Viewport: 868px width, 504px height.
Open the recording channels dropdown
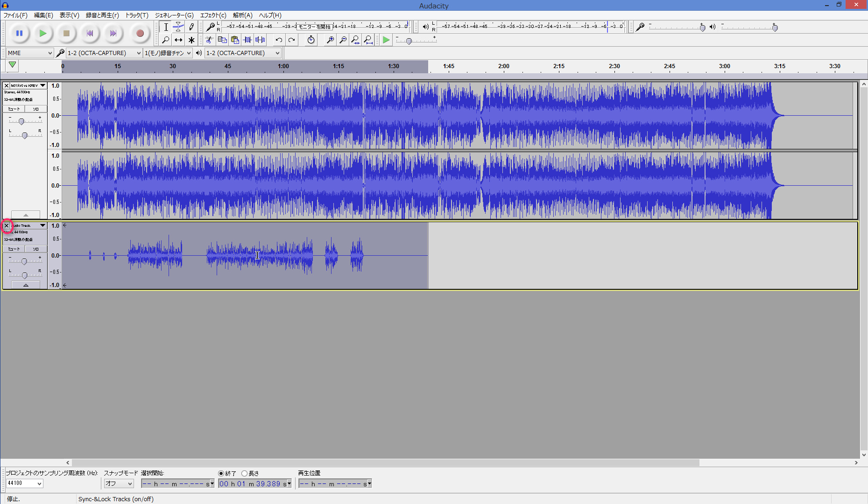coord(168,53)
